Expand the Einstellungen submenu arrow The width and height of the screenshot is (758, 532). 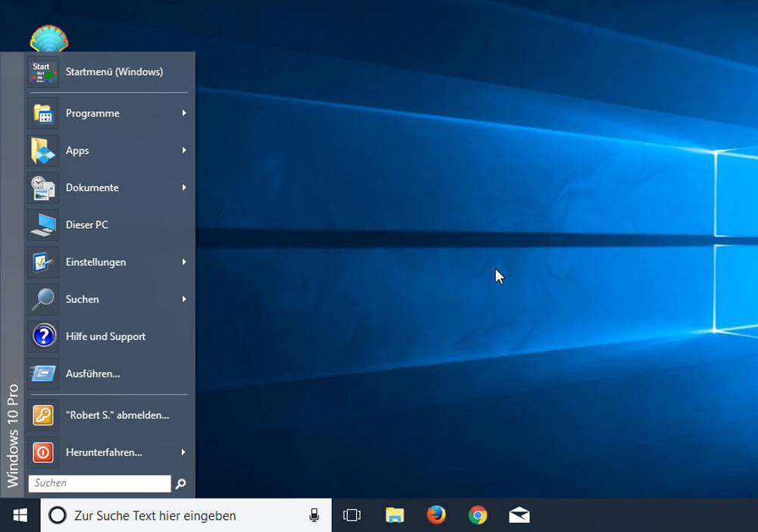[x=184, y=262]
